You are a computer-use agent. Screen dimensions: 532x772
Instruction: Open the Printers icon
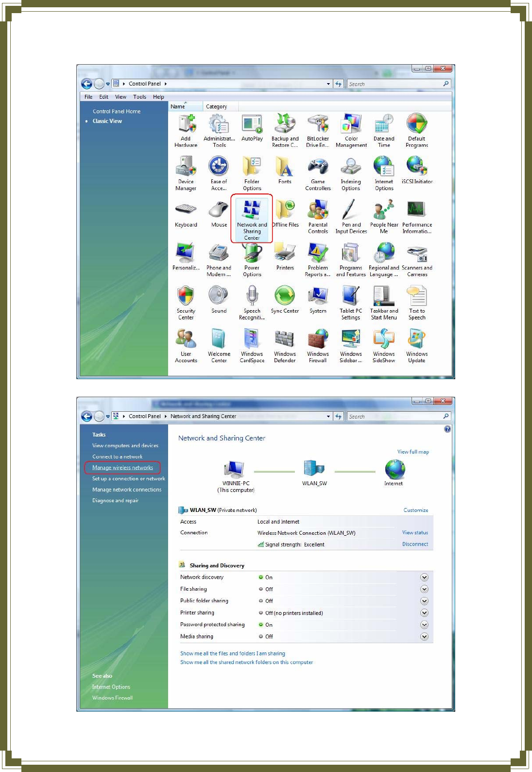point(285,257)
